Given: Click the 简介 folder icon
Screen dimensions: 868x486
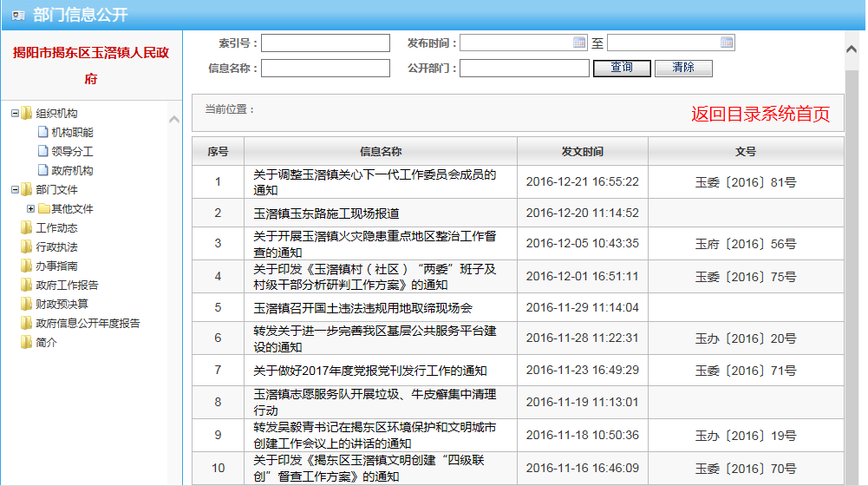Looking at the screenshot, I should pos(26,343).
